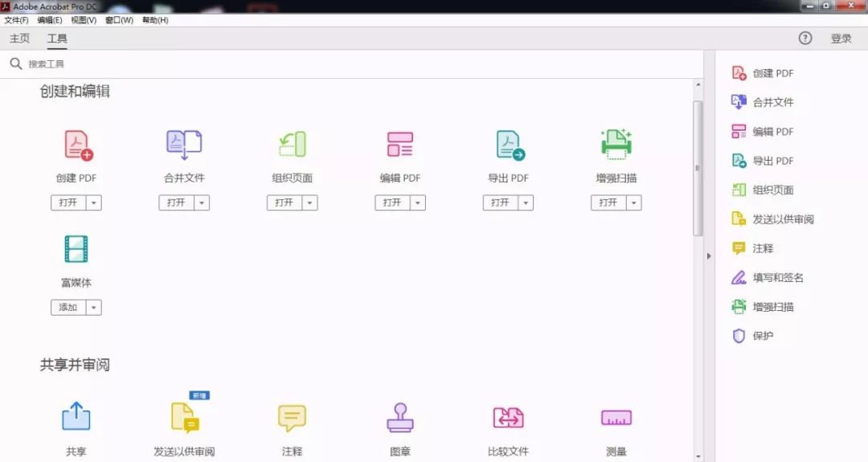Viewport: 868px width, 462px height.
Task: Open 合并文件 from the right sidebar
Action: click(764, 102)
